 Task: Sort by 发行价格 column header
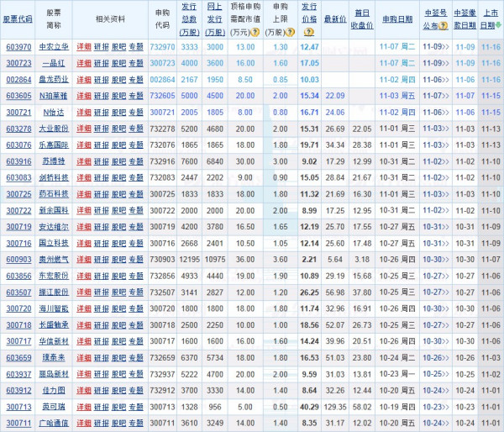click(309, 18)
